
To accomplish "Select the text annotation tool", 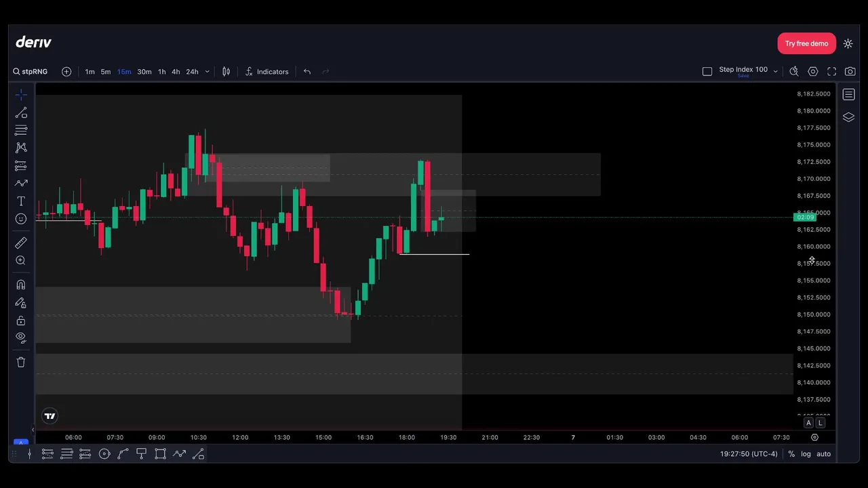I will (21, 201).
